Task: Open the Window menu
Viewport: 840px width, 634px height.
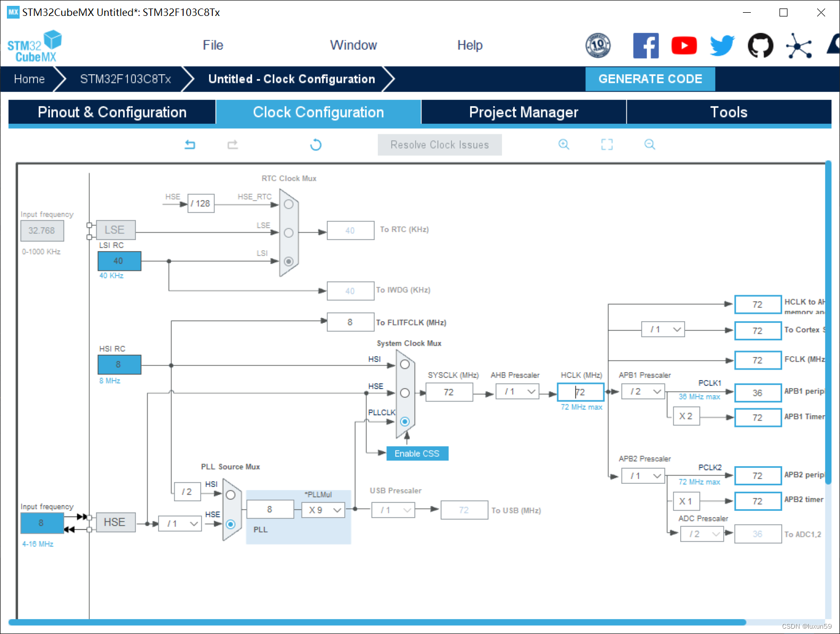Action: tap(353, 45)
